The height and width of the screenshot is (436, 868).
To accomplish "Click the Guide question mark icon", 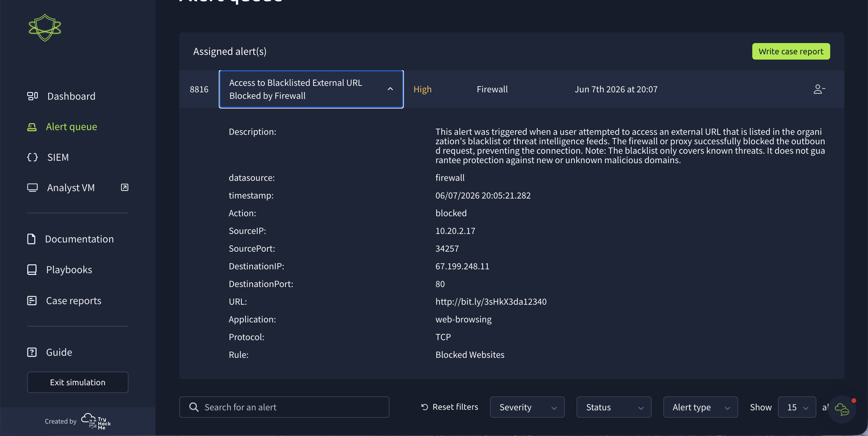I will pyautogui.click(x=32, y=352).
